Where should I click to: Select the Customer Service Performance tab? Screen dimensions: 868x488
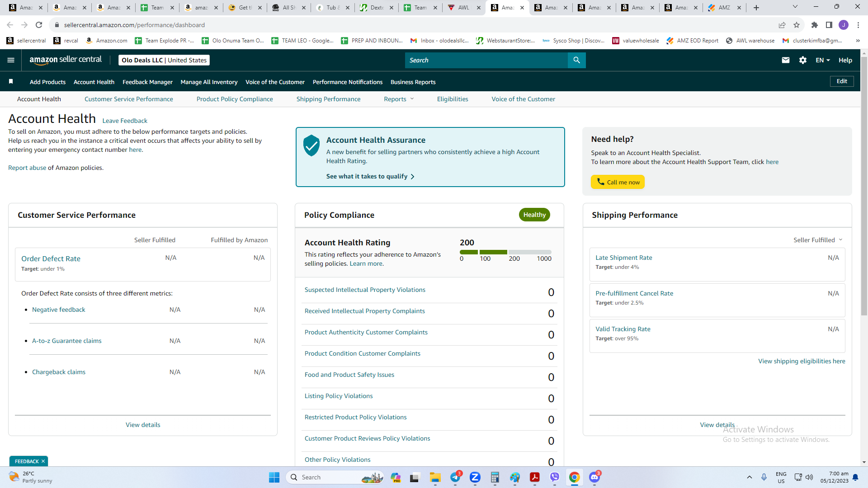(x=128, y=99)
